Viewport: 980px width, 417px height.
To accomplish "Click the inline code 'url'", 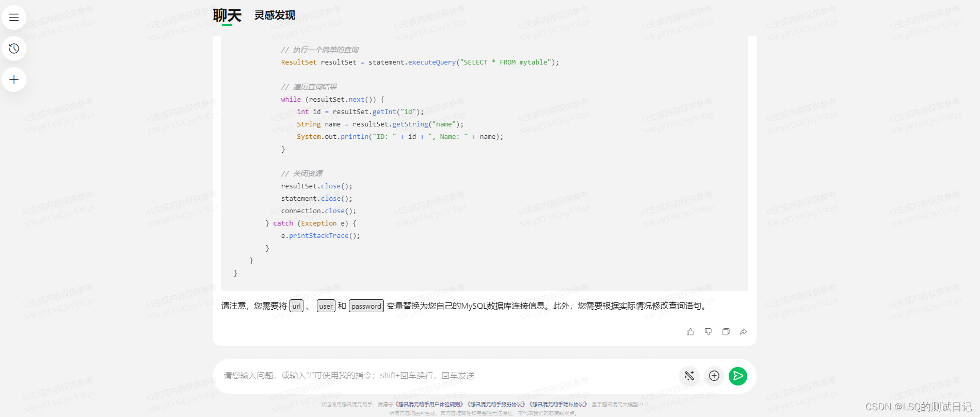I will tap(296, 306).
